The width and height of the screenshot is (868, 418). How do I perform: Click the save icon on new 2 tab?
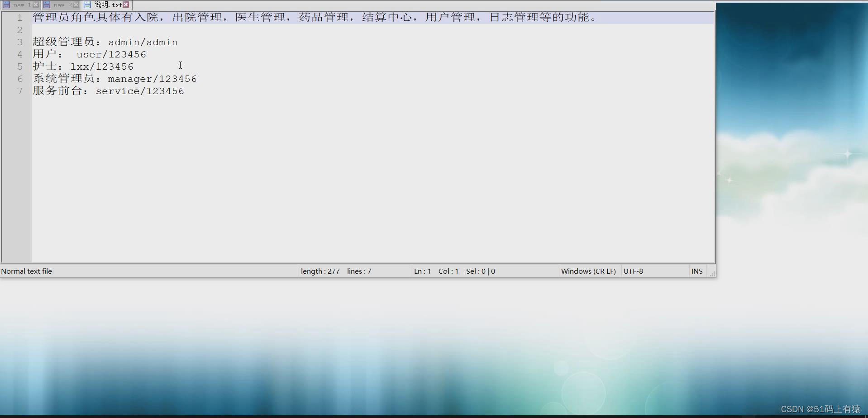coord(47,5)
